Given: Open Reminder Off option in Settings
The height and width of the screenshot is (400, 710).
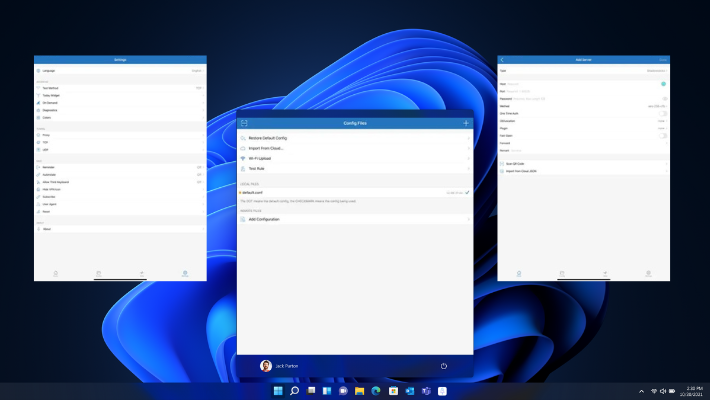Looking at the screenshot, I should pos(200,168).
